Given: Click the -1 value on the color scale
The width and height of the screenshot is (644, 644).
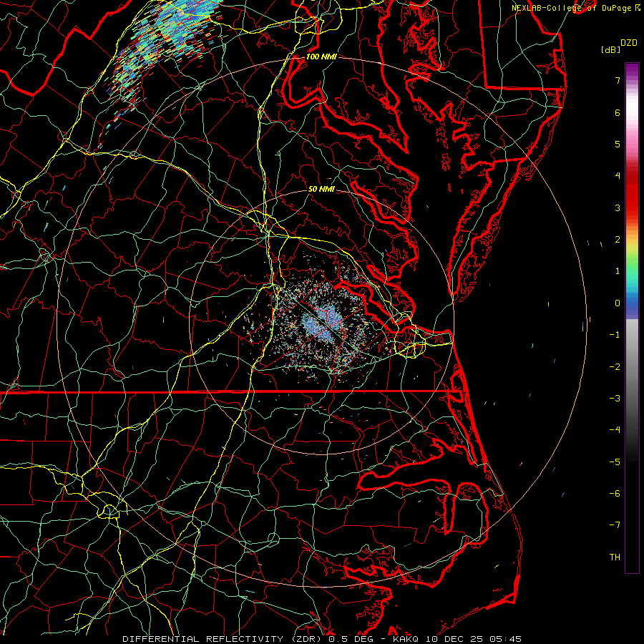Looking at the screenshot, I should (615, 335).
